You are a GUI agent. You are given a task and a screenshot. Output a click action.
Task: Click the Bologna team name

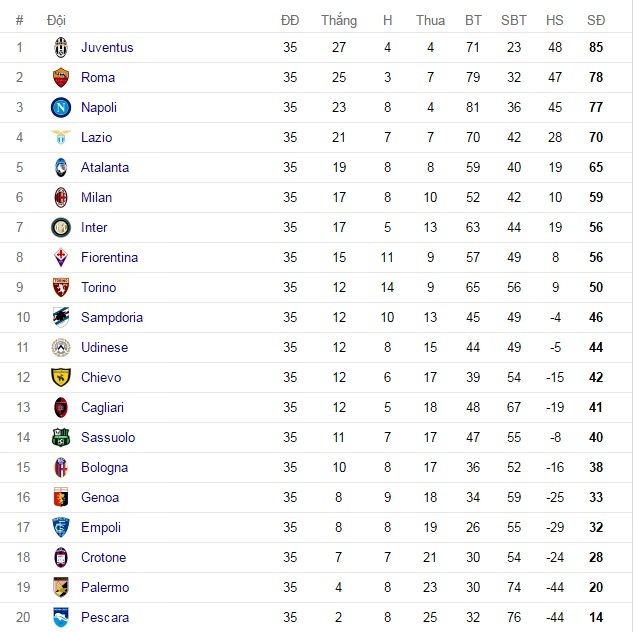pos(104,467)
